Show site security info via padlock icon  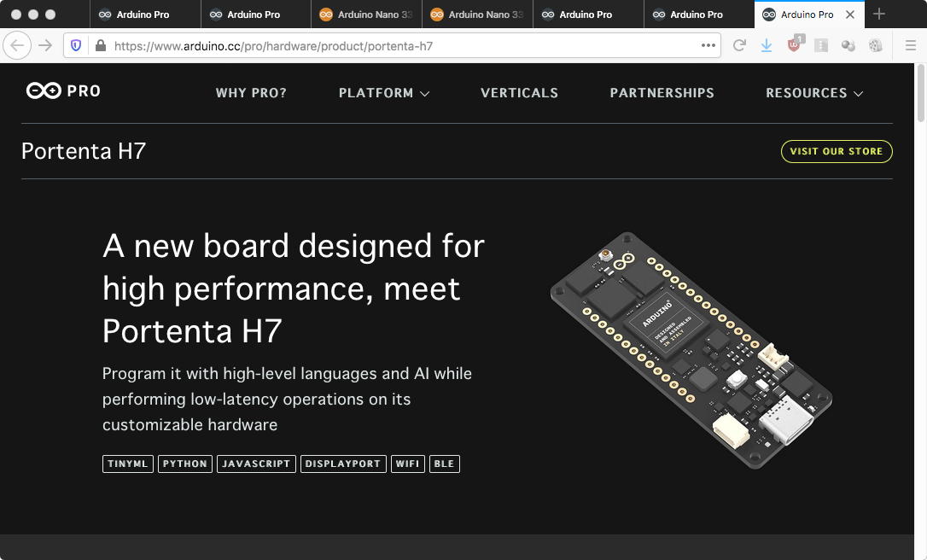point(101,45)
